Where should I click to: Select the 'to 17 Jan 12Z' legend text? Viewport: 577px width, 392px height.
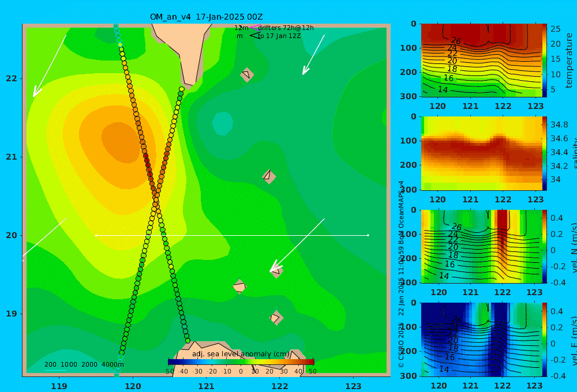(x=279, y=36)
